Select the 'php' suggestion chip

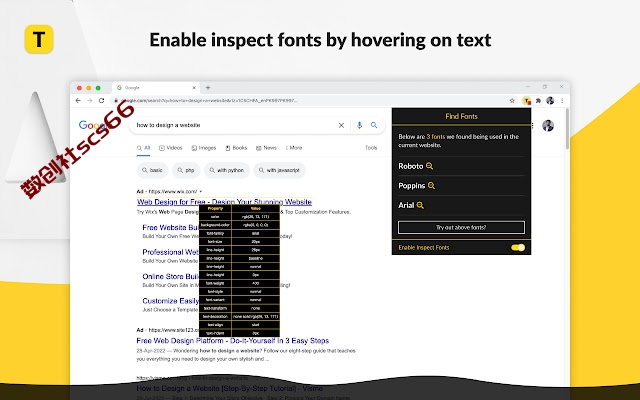tap(186, 170)
